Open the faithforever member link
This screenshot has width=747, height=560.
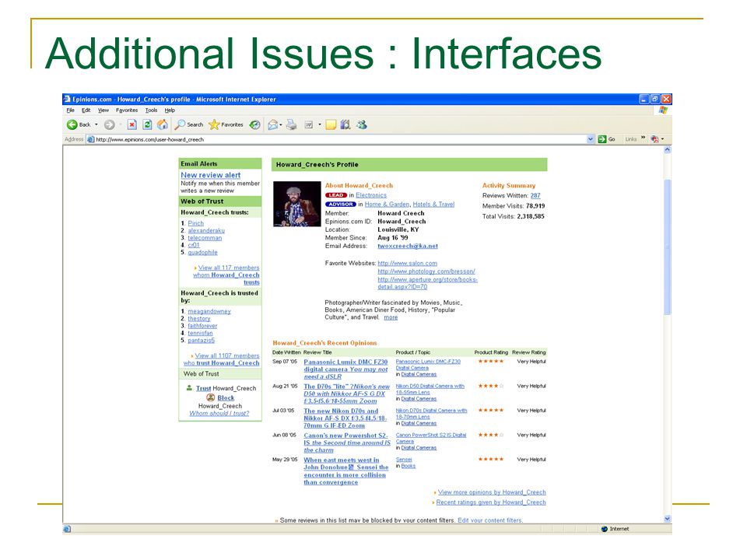(202, 326)
